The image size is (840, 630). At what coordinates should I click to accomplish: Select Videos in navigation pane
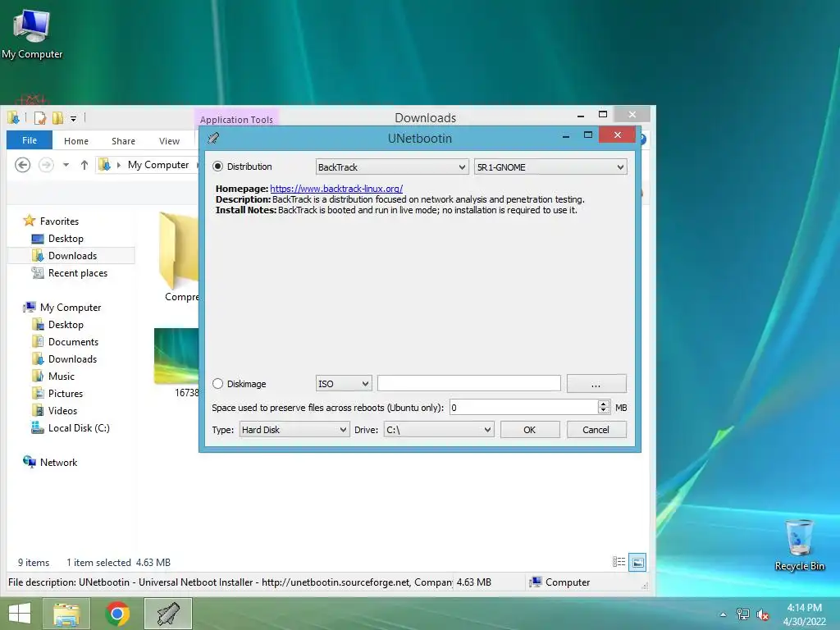tap(62, 411)
